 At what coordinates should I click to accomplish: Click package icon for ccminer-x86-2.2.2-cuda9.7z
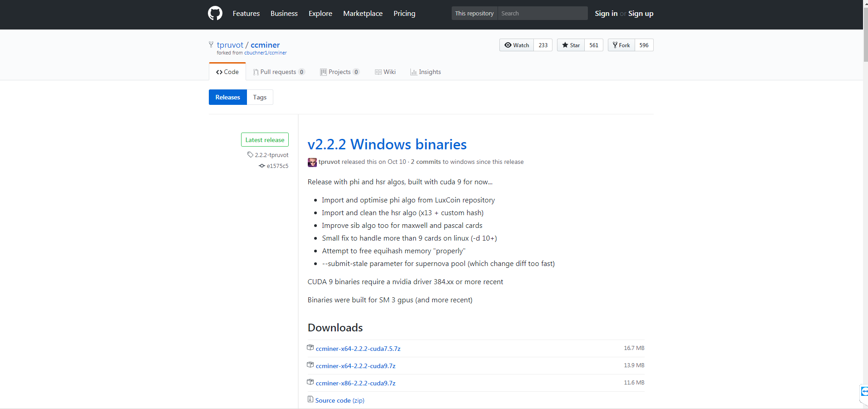click(x=311, y=382)
